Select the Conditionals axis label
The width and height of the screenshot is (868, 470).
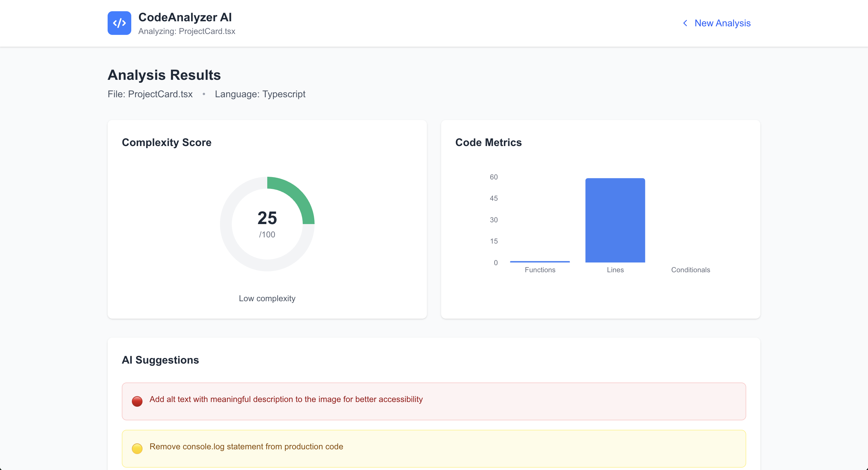click(x=690, y=270)
